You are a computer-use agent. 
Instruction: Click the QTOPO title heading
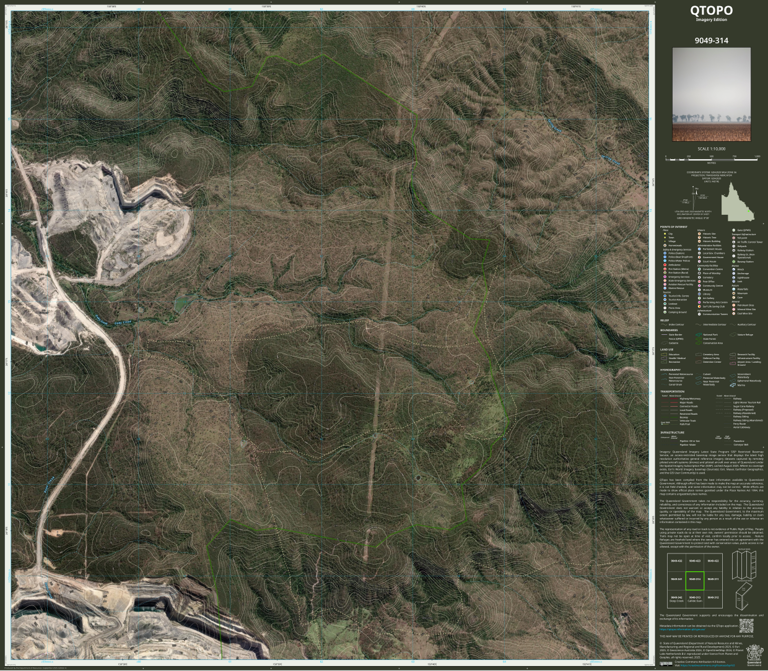tap(711, 10)
